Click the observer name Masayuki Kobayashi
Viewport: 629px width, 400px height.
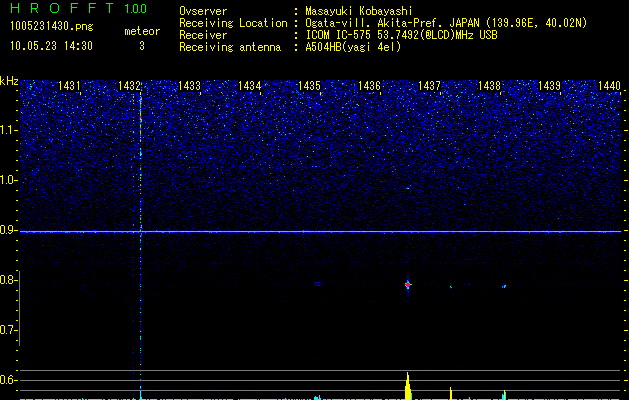point(359,11)
